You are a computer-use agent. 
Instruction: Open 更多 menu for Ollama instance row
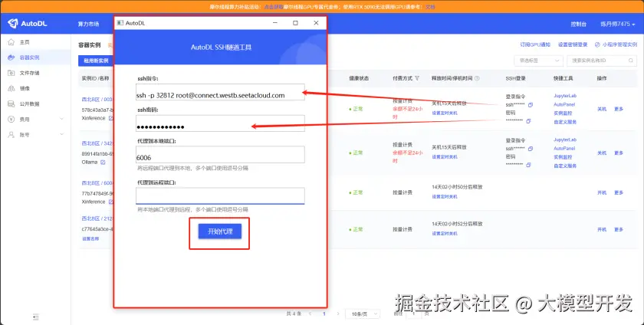click(619, 153)
